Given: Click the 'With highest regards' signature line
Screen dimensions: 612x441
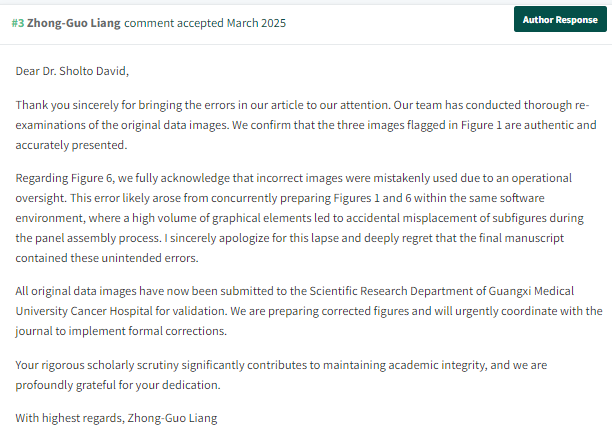Looking at the screenshot, I should tap(116, 418).
